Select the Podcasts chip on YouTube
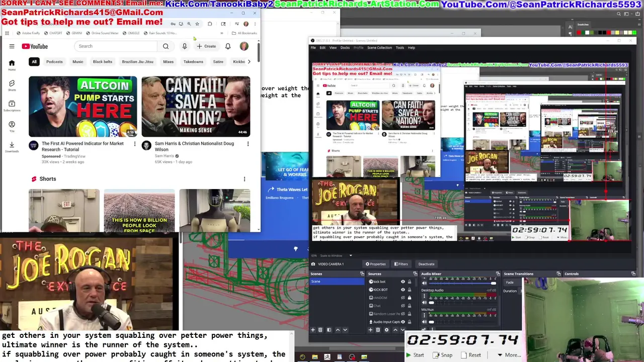Screen dimensions: 644x362 click(x=54, y=62)
